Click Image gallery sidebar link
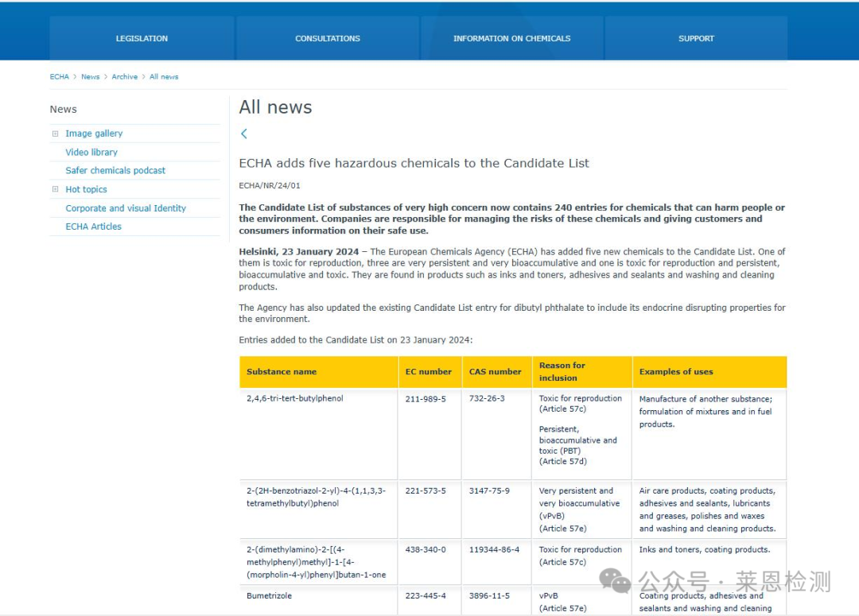 [x=94, y=134]
